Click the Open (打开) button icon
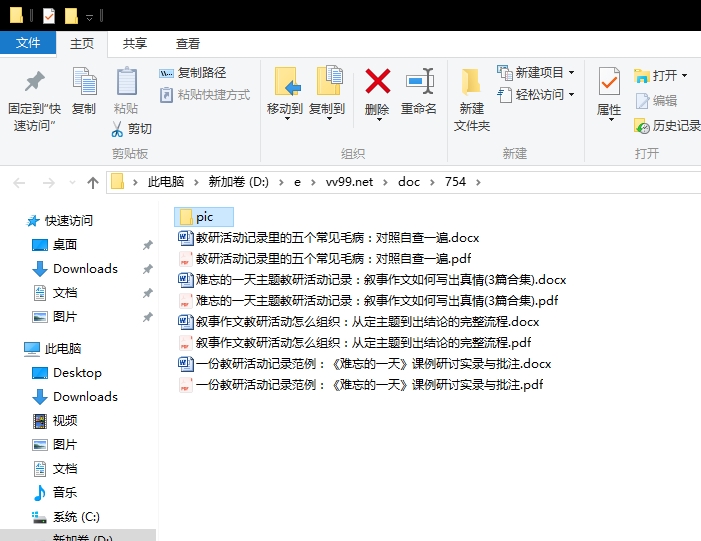The width and height of the screenshot is (701, 541). click(642, 76)
